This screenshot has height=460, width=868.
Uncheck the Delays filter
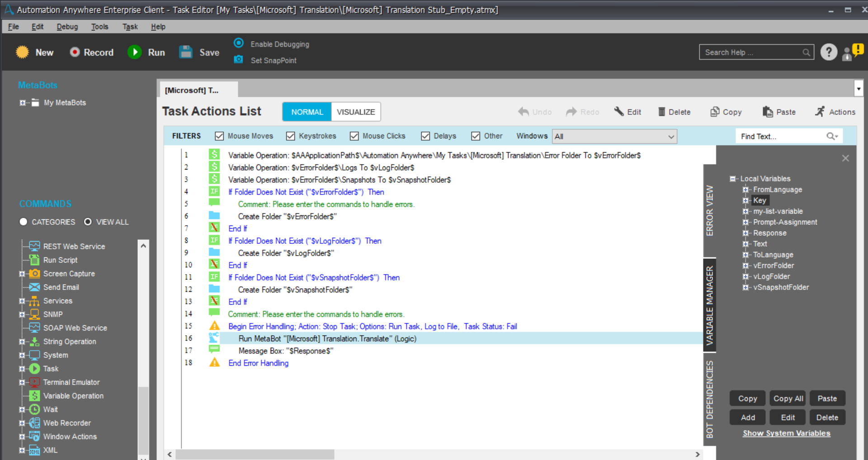click(425, 136)
